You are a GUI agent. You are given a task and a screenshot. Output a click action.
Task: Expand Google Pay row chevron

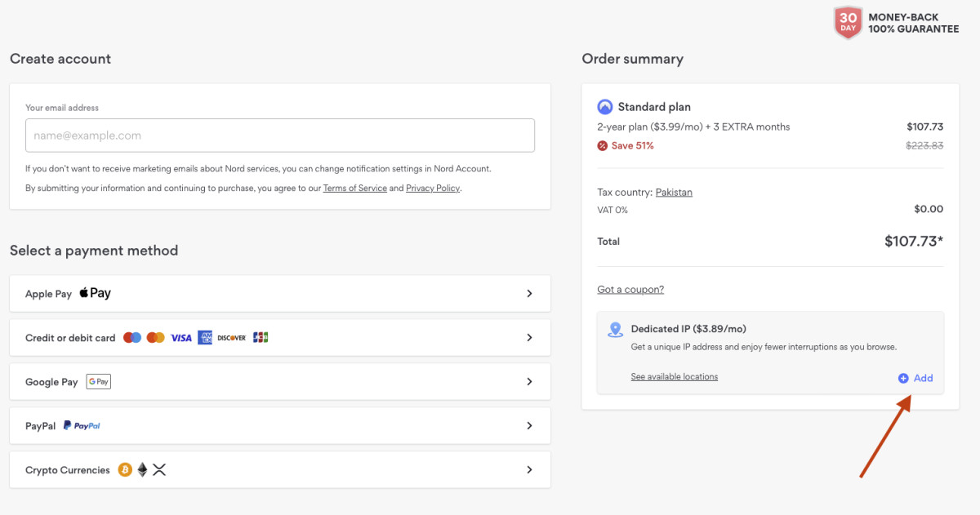[x=529, y=381]
